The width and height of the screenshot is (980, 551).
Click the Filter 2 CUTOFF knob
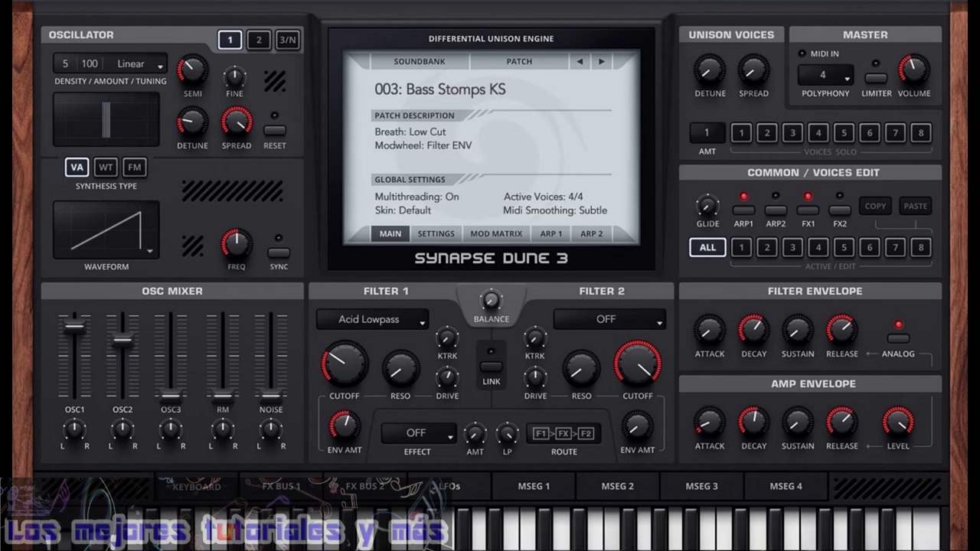(637, 364)
